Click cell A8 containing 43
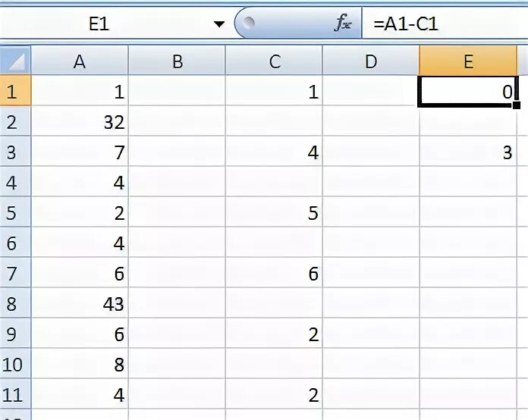The height and width of the screenshot is (420, 528). tap(80, 303)
